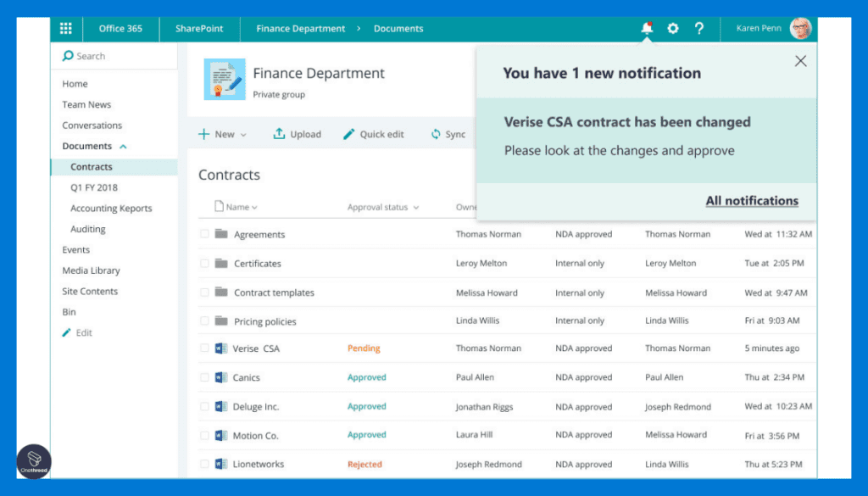Open Q1 FY 2018 under Documents
This screenshot has height=496, width=868.
point(94,187)
